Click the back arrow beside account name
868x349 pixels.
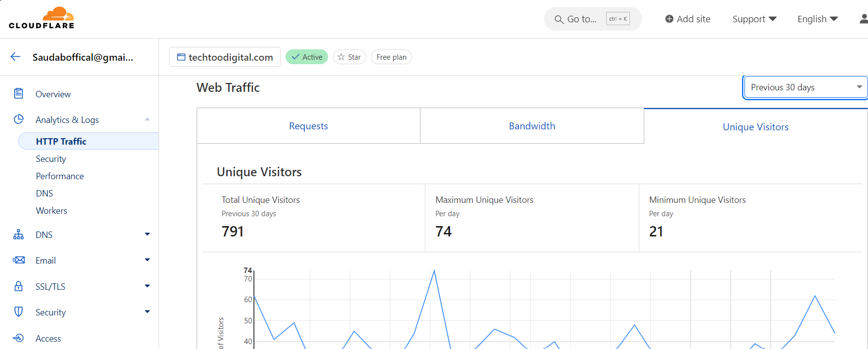point(16,57)
